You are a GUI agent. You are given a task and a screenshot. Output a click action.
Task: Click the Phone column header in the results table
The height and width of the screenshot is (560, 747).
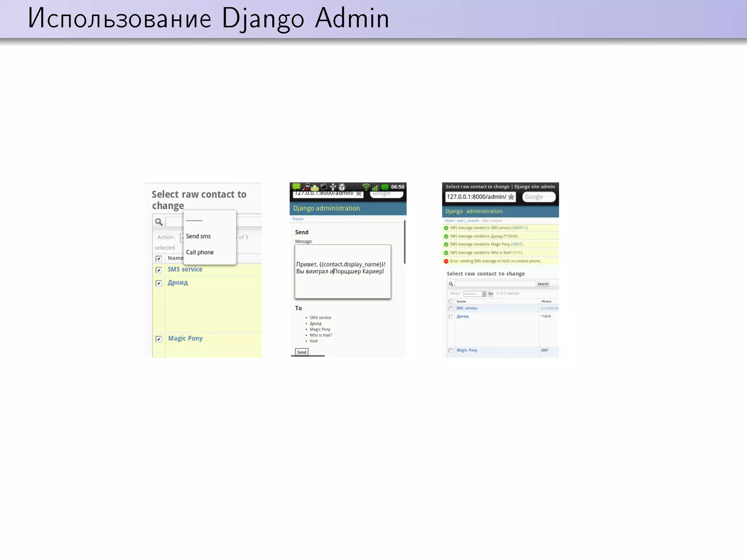(546, 302)
